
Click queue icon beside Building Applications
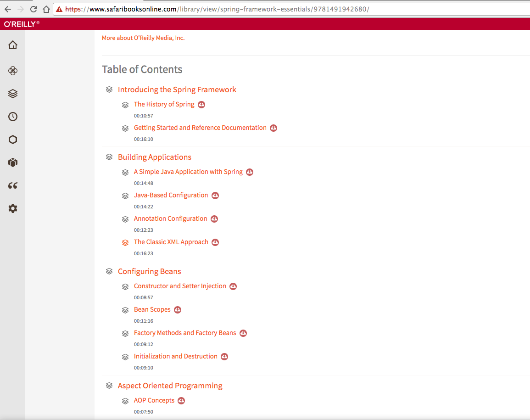109,157
